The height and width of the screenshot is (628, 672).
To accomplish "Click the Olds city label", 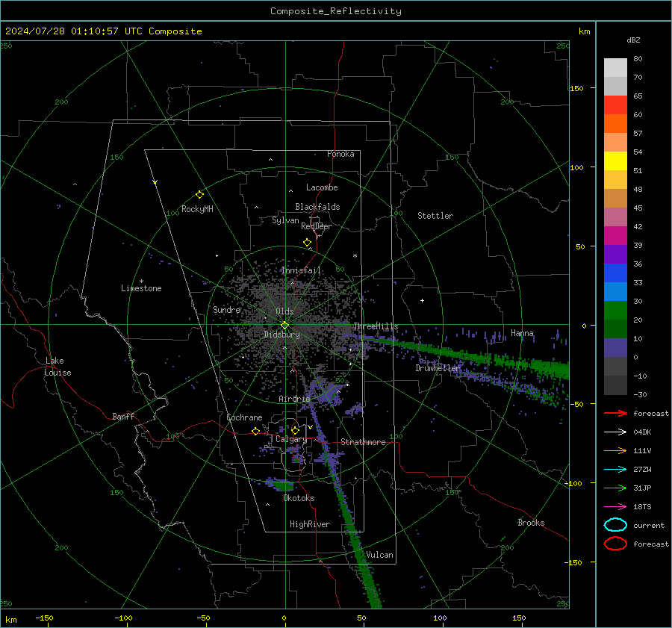I will tap(284, 311).
